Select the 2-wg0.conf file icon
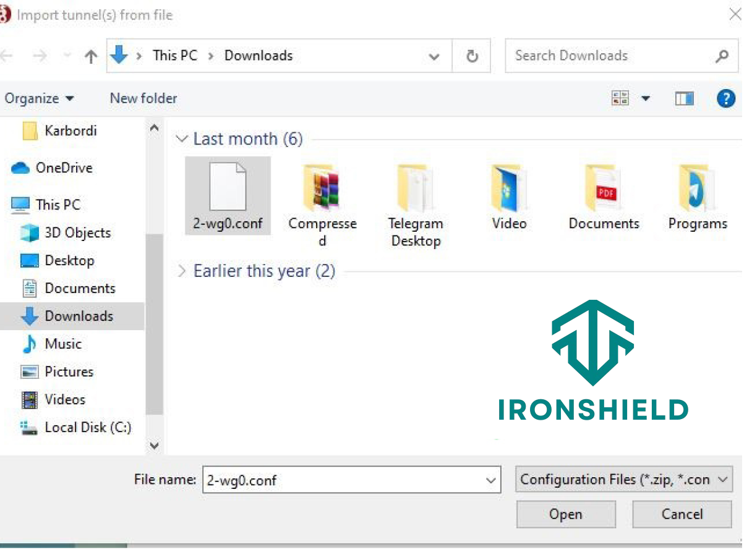The width and height of the screenshot is (752, 560). pos(228,186)
